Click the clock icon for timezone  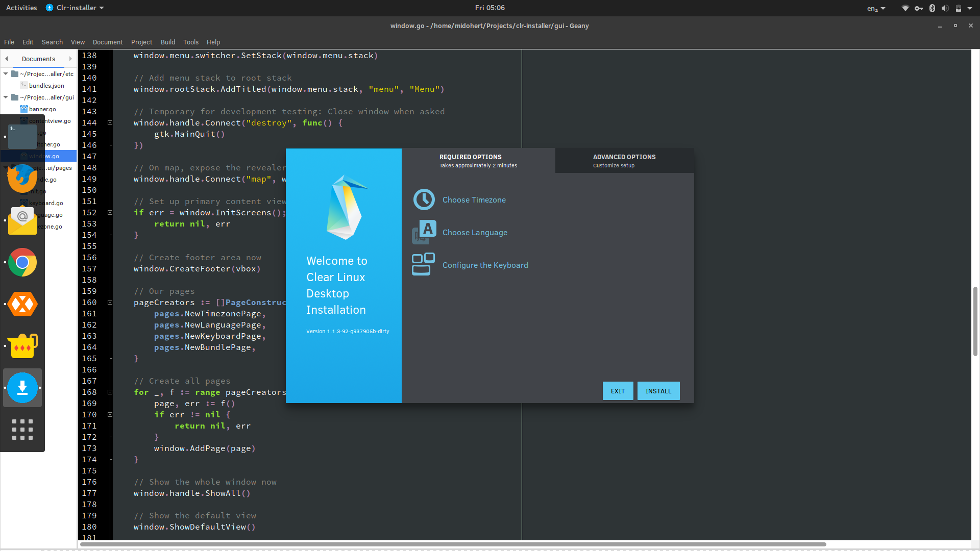pos(424,199)
